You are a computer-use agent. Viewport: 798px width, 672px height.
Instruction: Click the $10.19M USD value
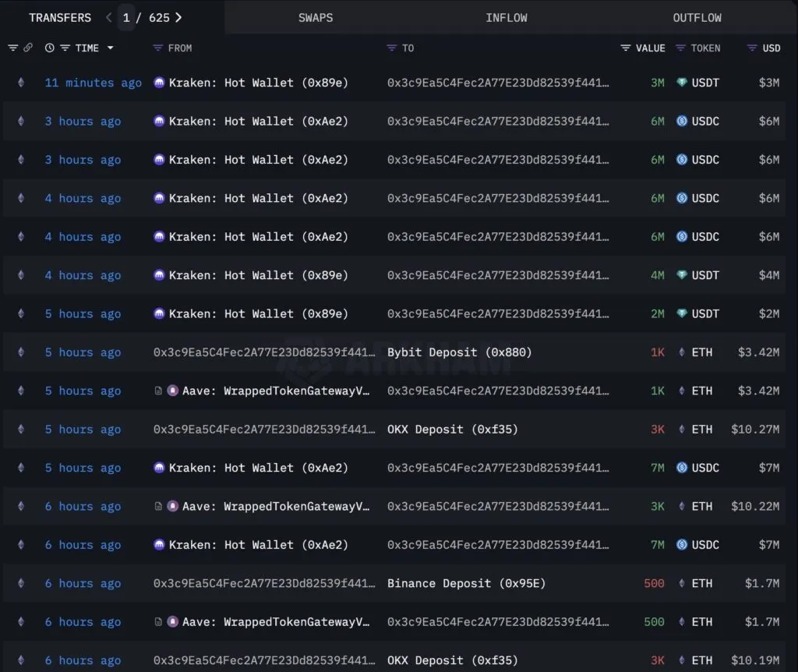pos(754,660)
